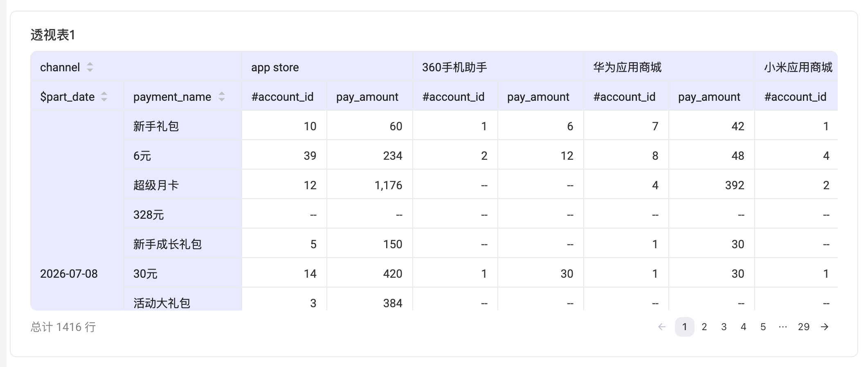Open pagination ellipsis for more pages

[783, 327]
